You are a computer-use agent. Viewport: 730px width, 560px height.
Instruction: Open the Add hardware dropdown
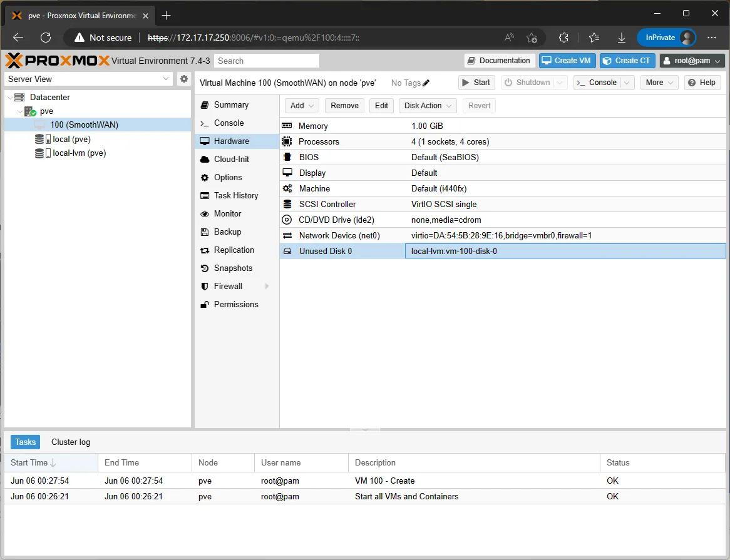(302, 106)
